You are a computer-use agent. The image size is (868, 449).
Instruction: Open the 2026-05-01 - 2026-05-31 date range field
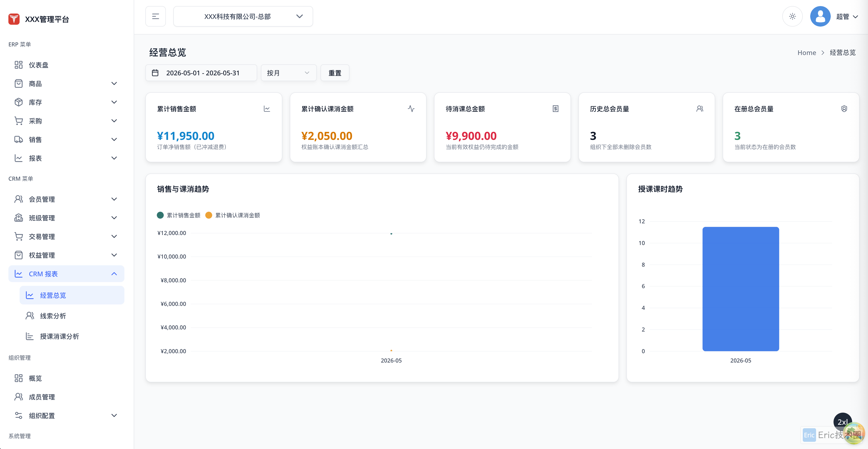click(201, 73)
